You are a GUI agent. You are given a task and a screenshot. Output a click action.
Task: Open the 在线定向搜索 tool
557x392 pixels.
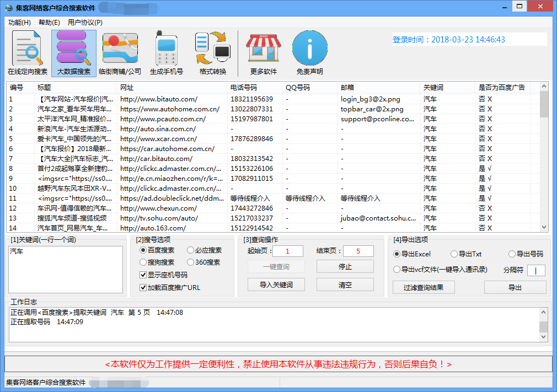(x=28, y=53)
